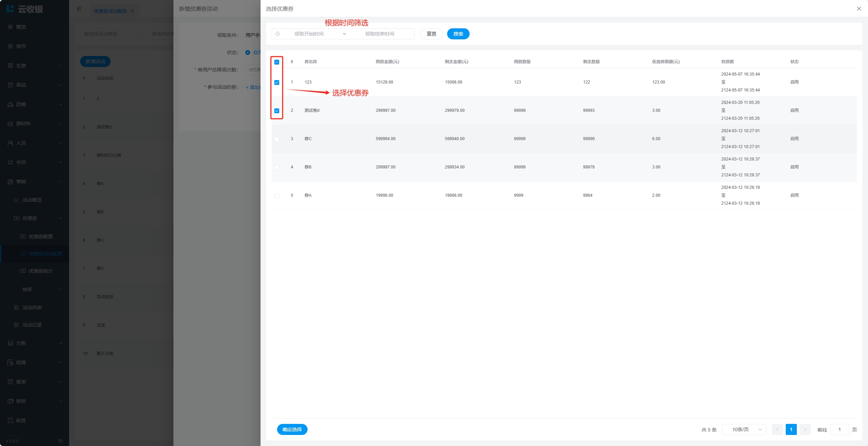Screen dimensions: 868x446
Task: Click the clock icon in date filter
Action: click(277, 34)
